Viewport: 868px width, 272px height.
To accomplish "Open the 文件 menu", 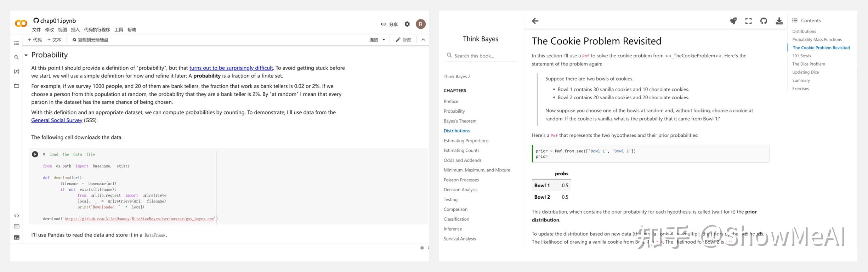I will [x=36, y=30].
